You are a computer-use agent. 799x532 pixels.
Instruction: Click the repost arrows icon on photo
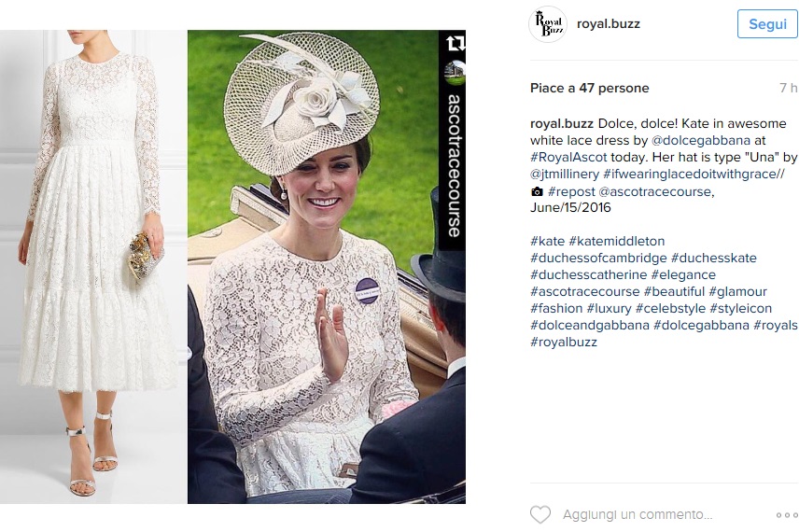click(455, 43)
